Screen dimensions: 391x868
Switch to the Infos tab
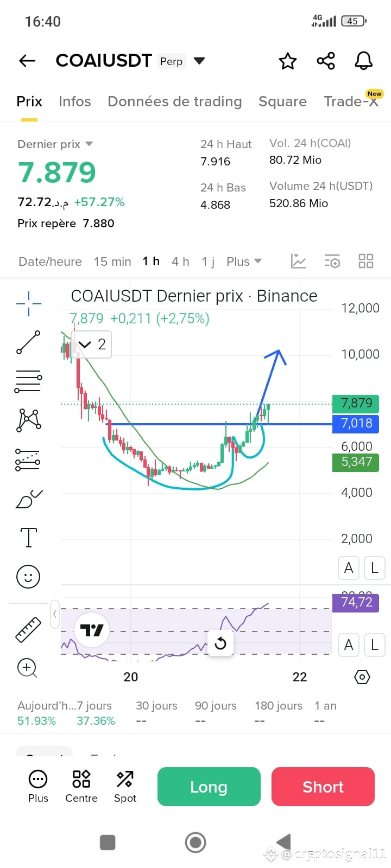(75, 101)
